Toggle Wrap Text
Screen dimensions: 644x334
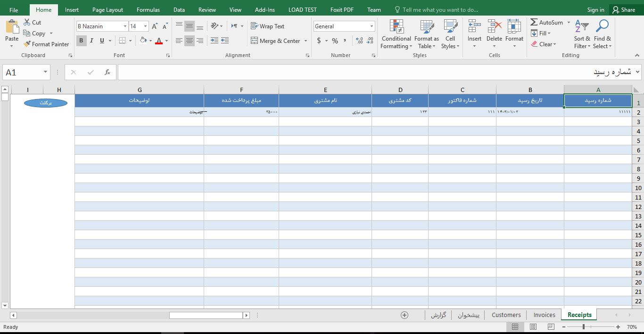click(267, 26)
